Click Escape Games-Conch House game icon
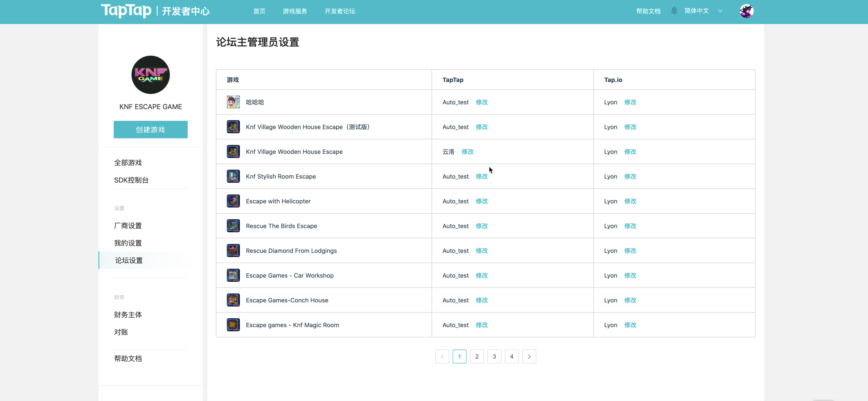The height and width of the screenshot is (401, 868). click(233, 300)
